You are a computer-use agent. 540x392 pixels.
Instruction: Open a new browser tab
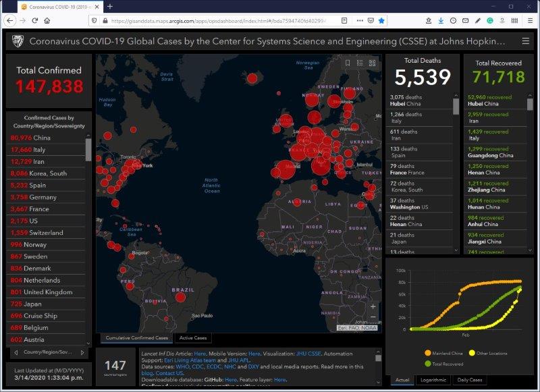point(110,7)
